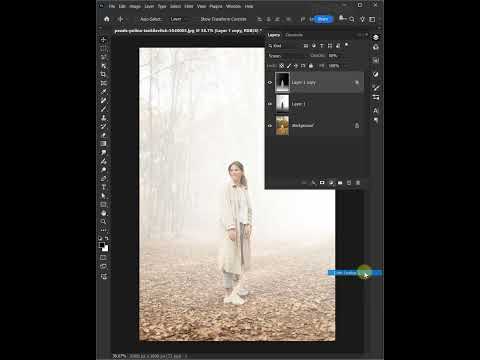This screenshot has height=360, width=480.
Task: Hide the Layer 1 copy layer
Action: point(270,82)
